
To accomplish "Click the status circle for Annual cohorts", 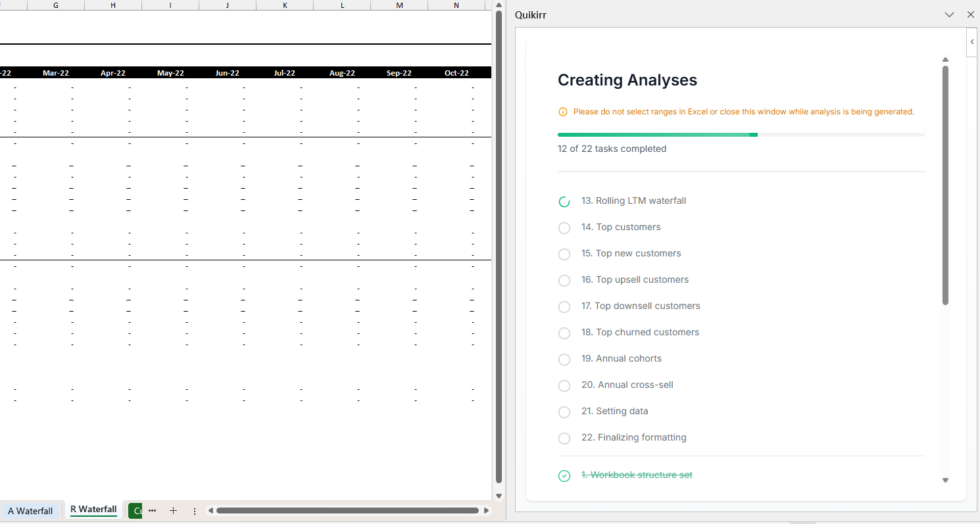I will [x=564, y=359].
